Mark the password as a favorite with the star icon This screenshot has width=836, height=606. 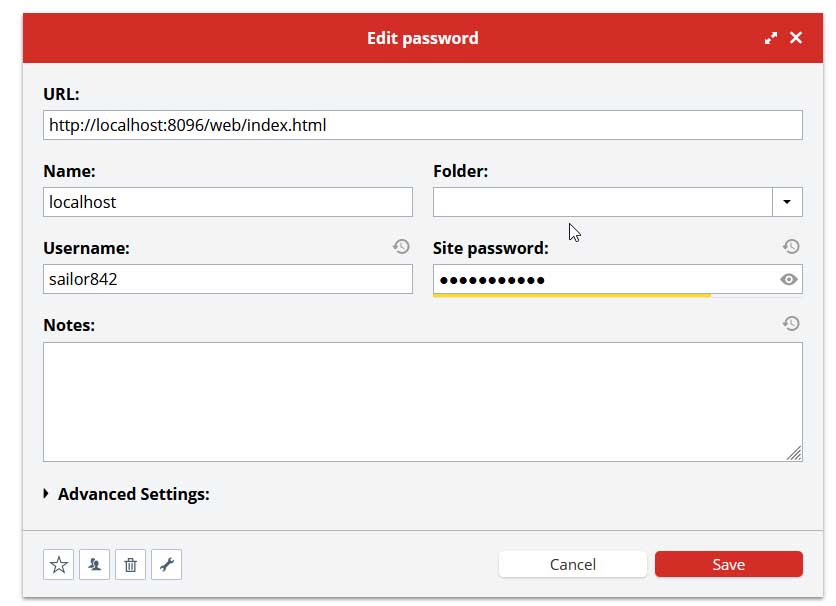pyautogui.click(x=59, y=565)
